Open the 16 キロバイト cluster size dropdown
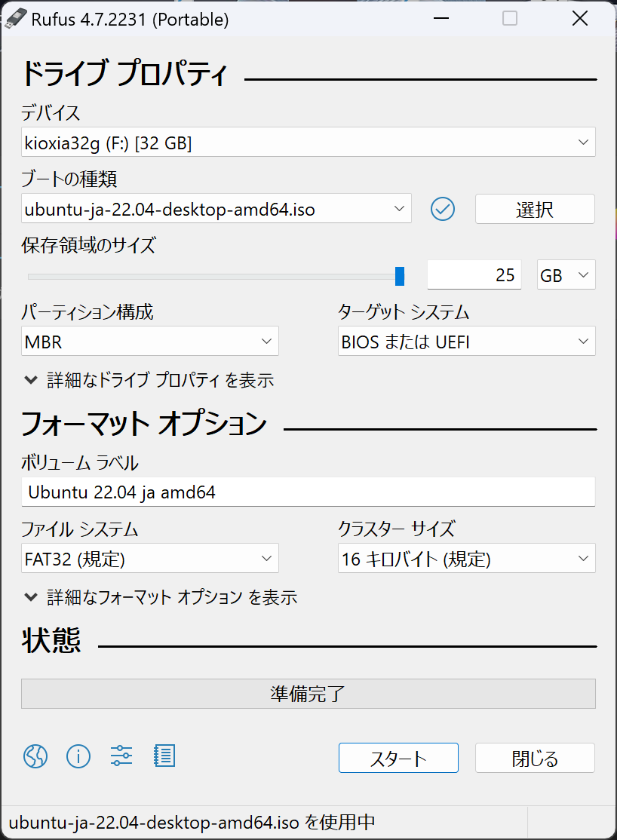Image resolution: width=617 pixels, height=840 pixels. coord(466,559)
